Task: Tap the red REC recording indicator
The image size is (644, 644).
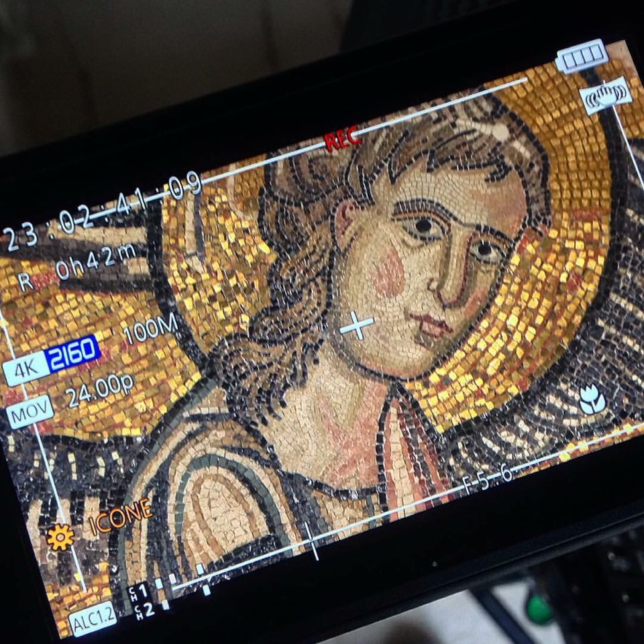Action: click(343, 138)
